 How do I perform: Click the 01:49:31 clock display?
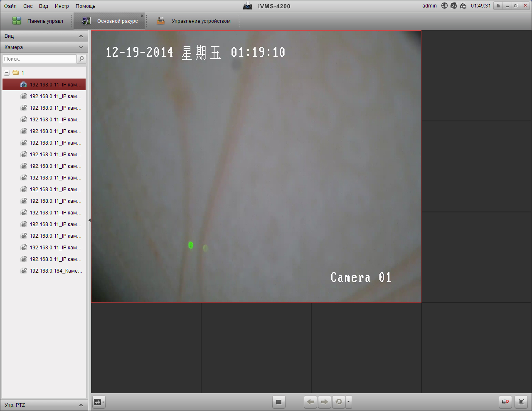(481, 6)
